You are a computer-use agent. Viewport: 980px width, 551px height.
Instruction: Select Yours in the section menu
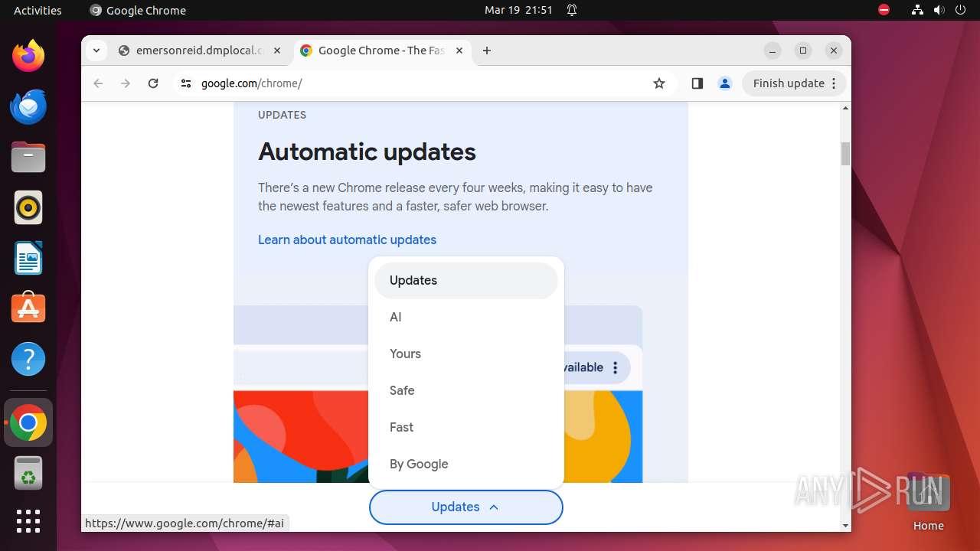[x=466, y=354]
